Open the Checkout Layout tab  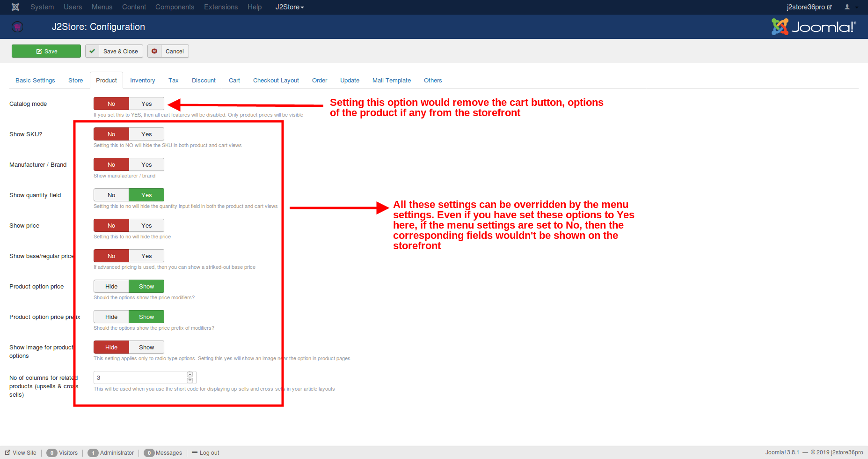point(276,81)
